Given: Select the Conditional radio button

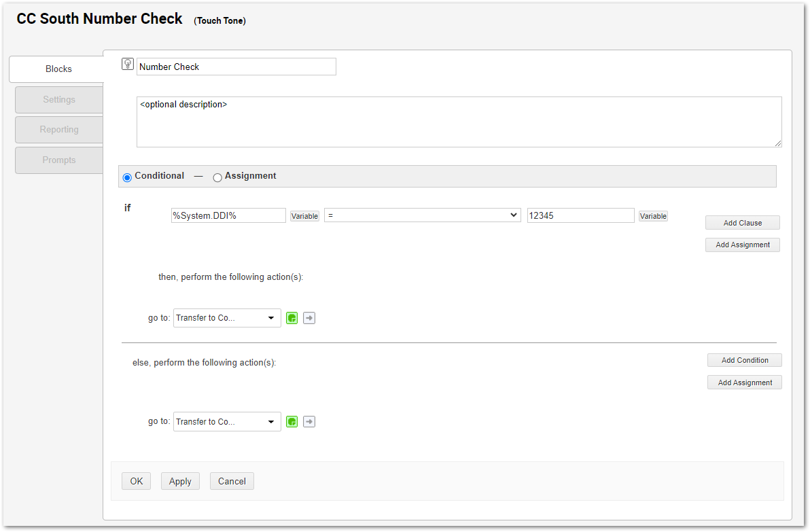Looking at the screenshot, I should (127, 177).
